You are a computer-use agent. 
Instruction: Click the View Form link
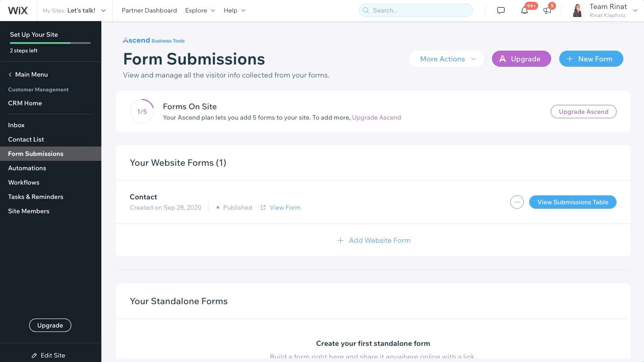[285, 207]
